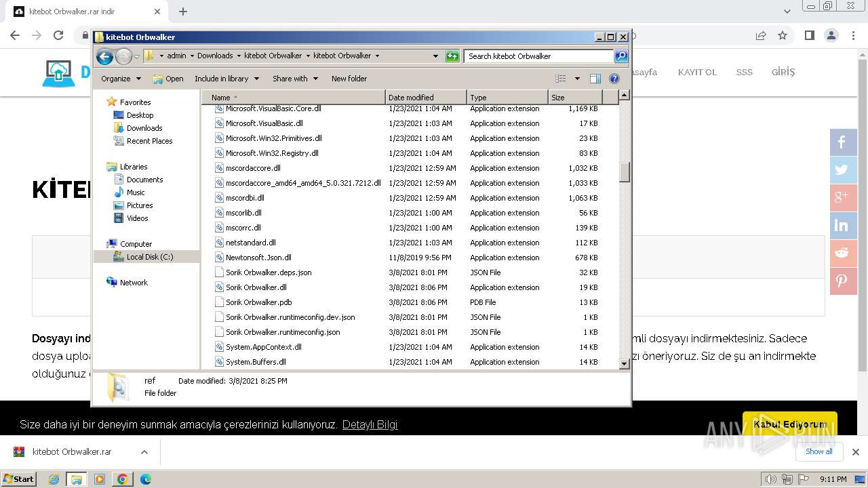Sort by Date modified column header
The image size is (868, 488).
click(x=426, y=98)
